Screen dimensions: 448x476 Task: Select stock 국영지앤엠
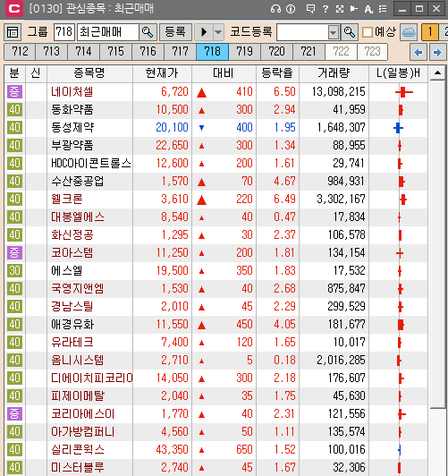(77, 288)
